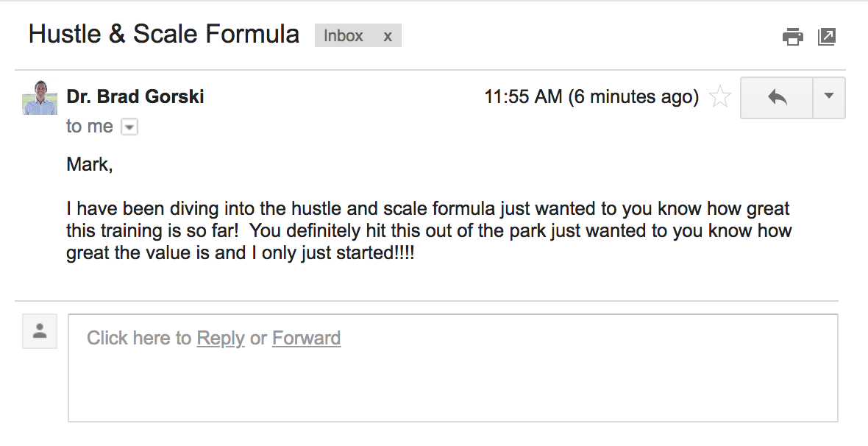
Task: Click the Hustle & Scale Formula subject title
Action: (x=164, y=35)
